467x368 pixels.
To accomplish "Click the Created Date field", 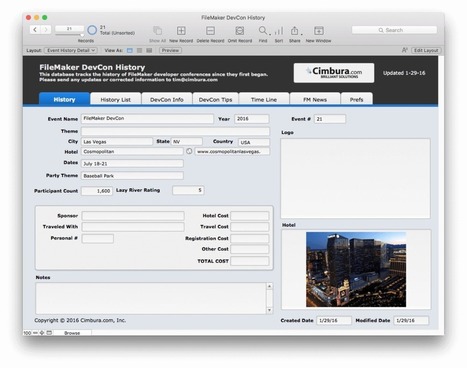I will click(334, 320).
